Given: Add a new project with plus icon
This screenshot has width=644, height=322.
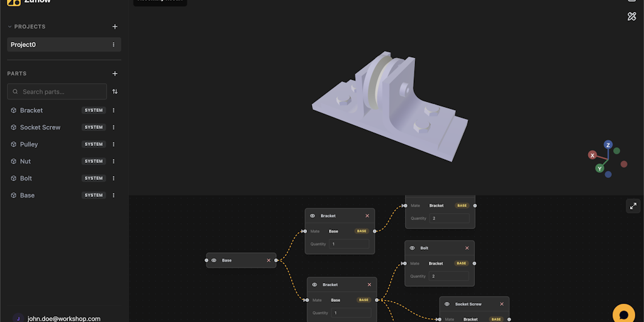Looking at the screenshot, I should pyautogui.click(x=114, y=27).
